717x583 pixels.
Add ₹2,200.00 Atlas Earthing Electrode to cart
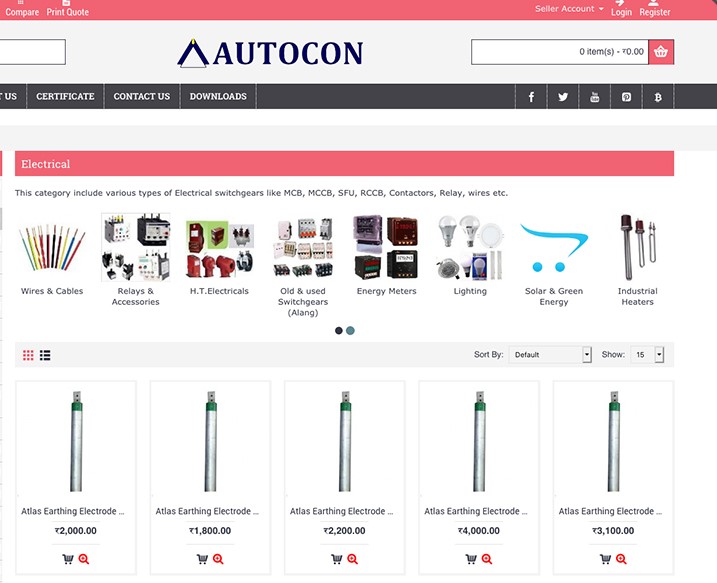pyautogui.click(x=337, y=559)
